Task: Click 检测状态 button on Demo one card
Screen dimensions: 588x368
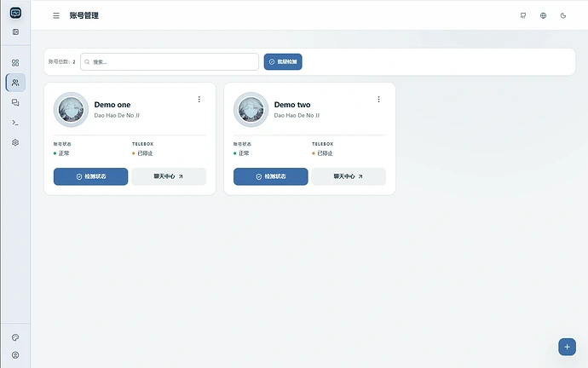Action: coord(90,176)
